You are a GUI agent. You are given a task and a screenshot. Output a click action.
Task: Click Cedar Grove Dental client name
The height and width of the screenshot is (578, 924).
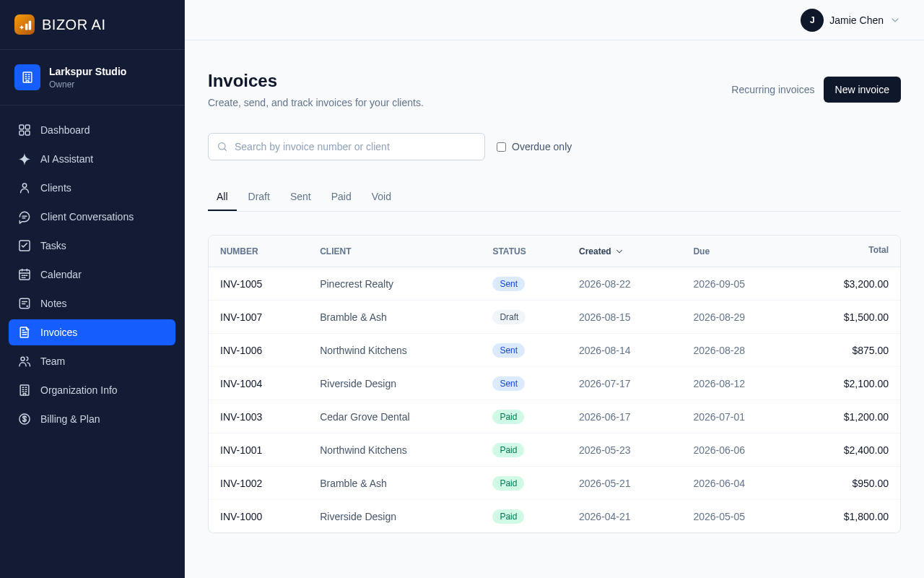[x=365, y=417]
